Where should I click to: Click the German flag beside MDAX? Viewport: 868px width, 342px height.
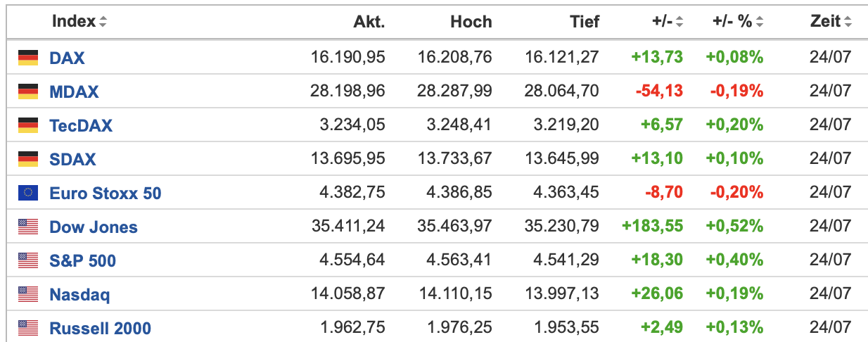click(28, 91)
